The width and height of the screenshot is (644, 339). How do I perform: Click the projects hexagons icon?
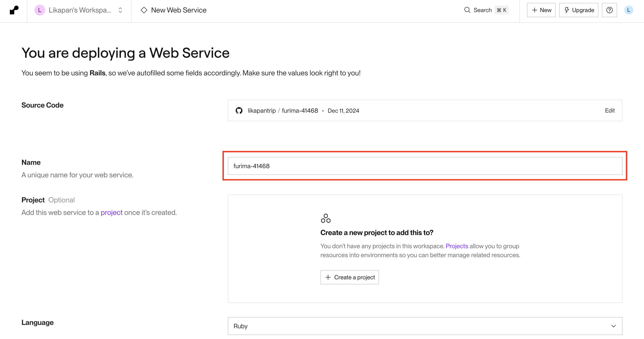click(x=326, y=218)
